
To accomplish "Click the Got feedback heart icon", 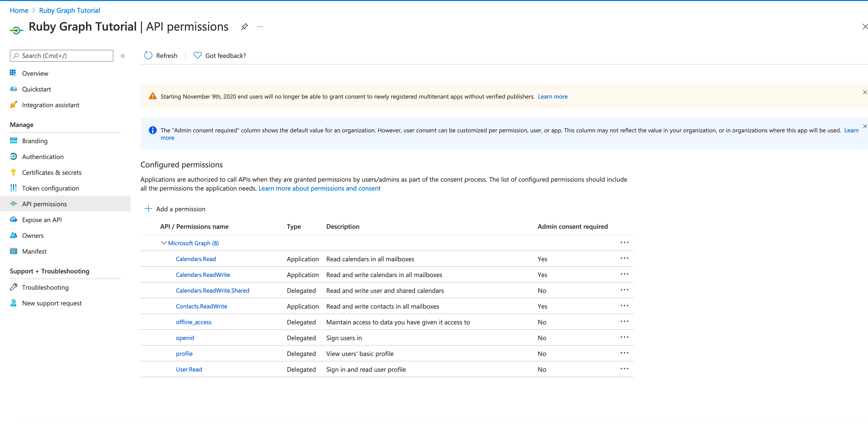I will click(x=197, y=55).
